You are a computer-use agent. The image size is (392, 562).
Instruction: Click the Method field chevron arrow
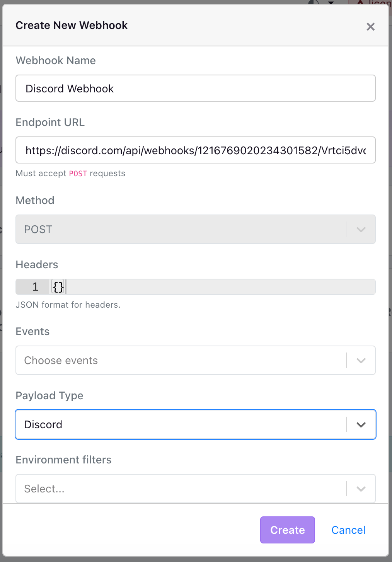(x=361, y=230)
